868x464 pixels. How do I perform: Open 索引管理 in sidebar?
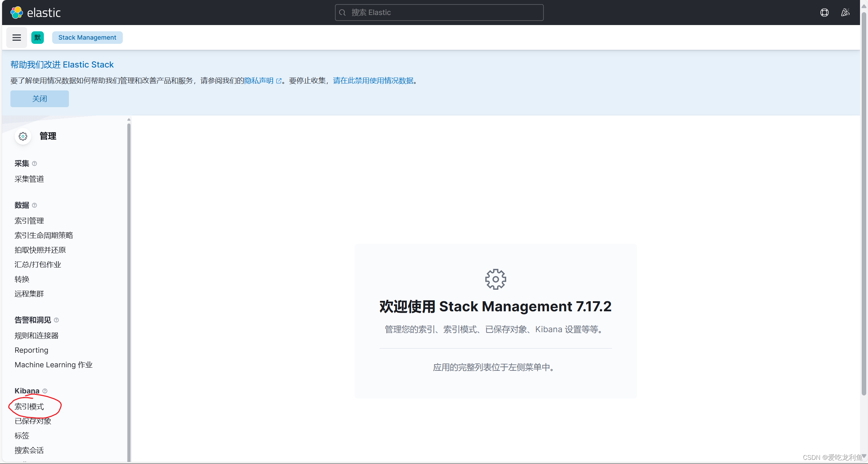[x=29, y=221]
